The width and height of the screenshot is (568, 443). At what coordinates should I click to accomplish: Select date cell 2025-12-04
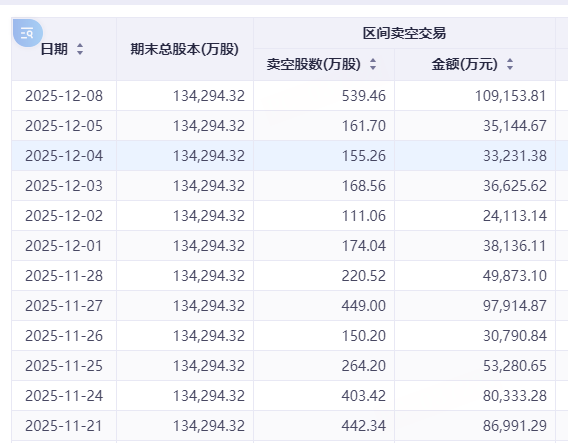pyautogui.click(x=64, y=156)
